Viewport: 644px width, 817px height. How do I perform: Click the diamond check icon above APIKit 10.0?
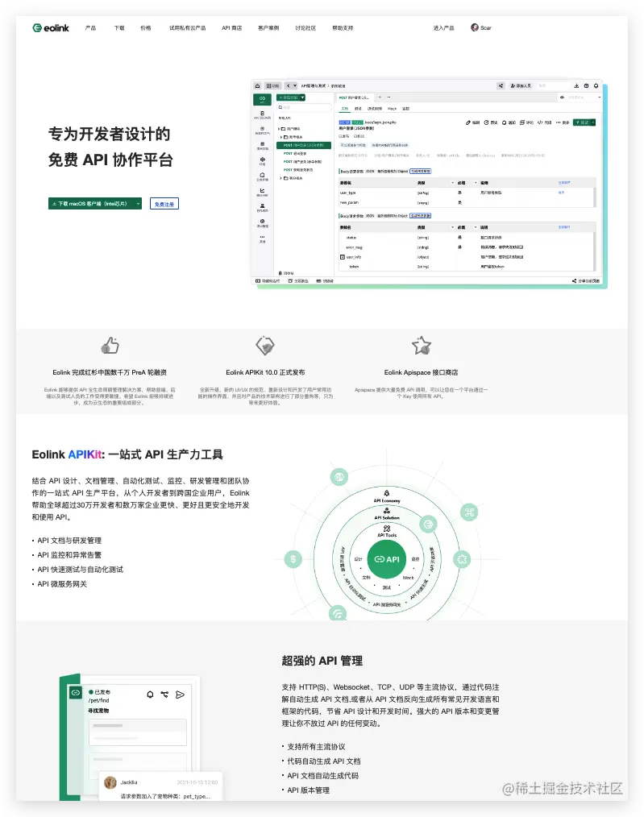[x=265, y=346]
